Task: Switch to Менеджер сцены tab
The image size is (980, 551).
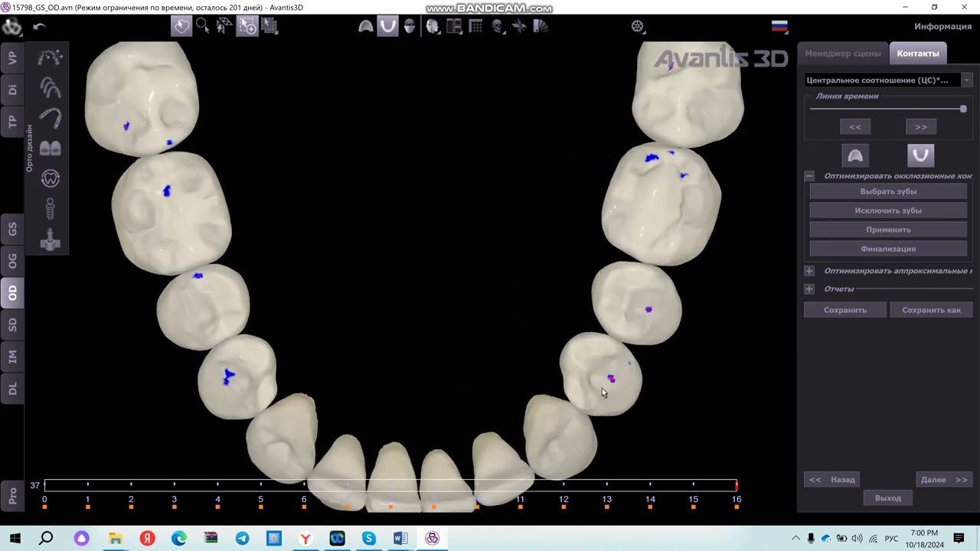Action: click(842, 54)
